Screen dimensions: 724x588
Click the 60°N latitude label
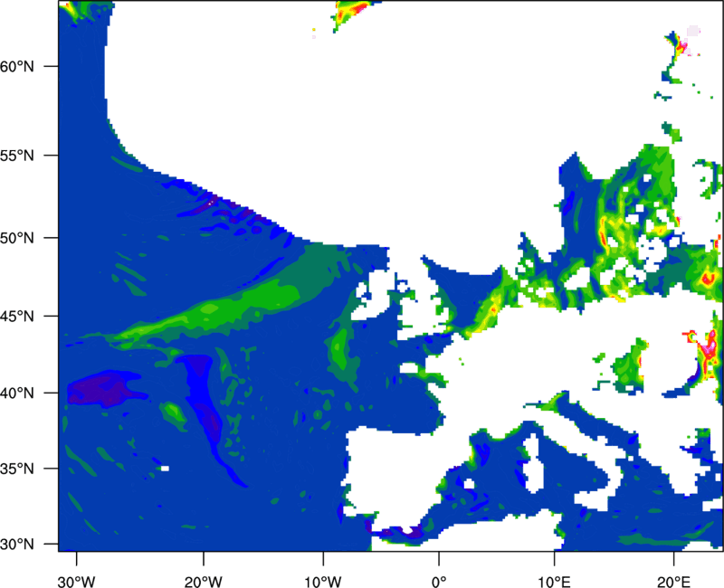(17, 66)
